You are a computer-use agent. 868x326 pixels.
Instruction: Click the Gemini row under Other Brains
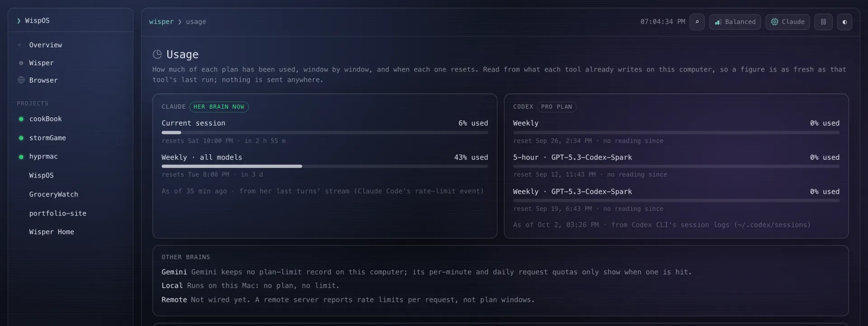(426, 272)
